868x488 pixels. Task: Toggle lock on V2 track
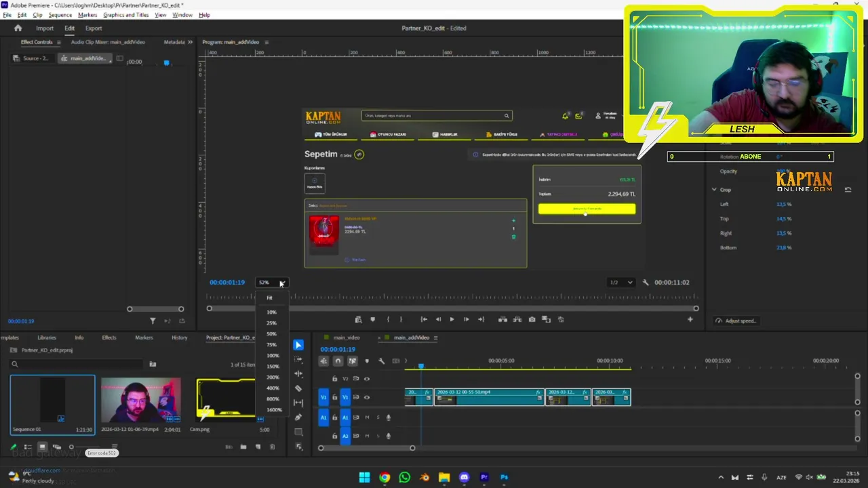point(334,379)
